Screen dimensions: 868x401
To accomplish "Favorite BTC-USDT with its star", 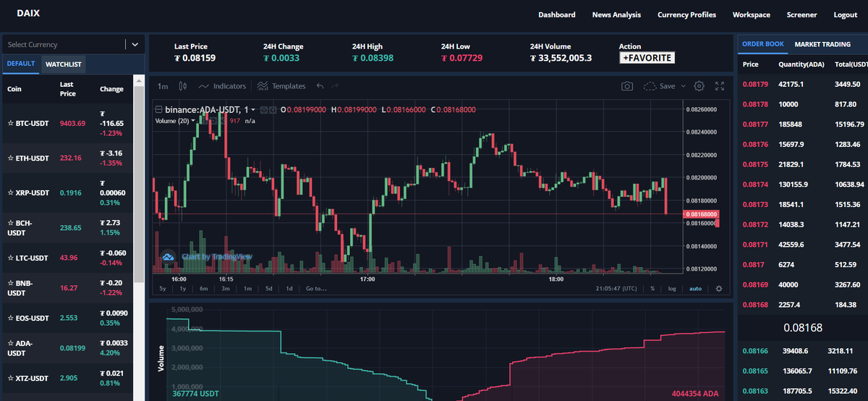I will (x=10, y=123).
